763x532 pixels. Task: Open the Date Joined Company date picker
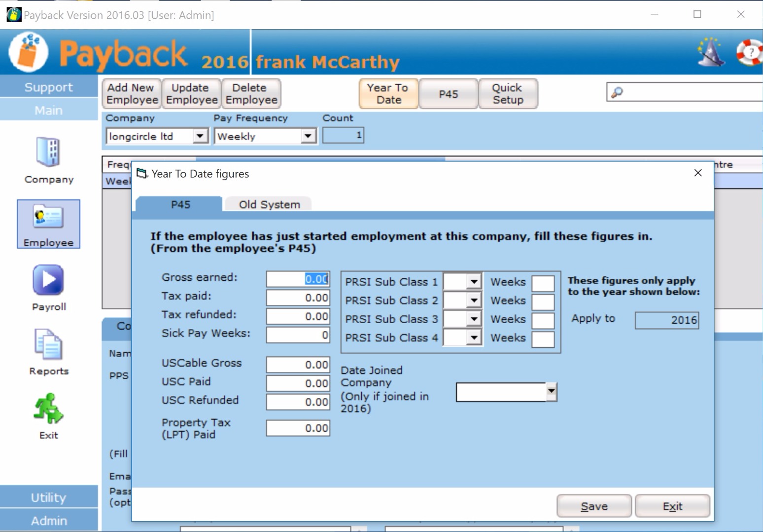551,392
